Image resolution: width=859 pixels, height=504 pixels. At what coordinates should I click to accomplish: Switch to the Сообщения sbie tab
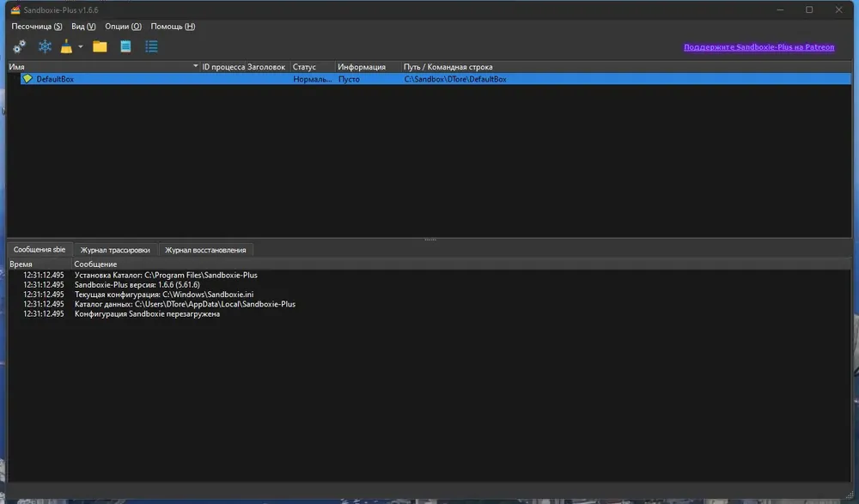pyautogui.click(x=40, y=249)
